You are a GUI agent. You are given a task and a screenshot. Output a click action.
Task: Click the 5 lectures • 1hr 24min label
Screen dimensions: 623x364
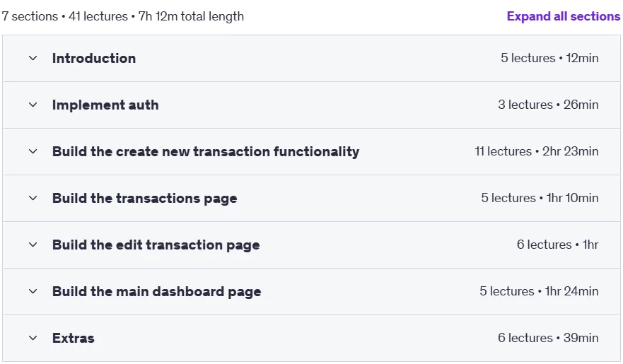pyautogui.click(x=539, y=291)
